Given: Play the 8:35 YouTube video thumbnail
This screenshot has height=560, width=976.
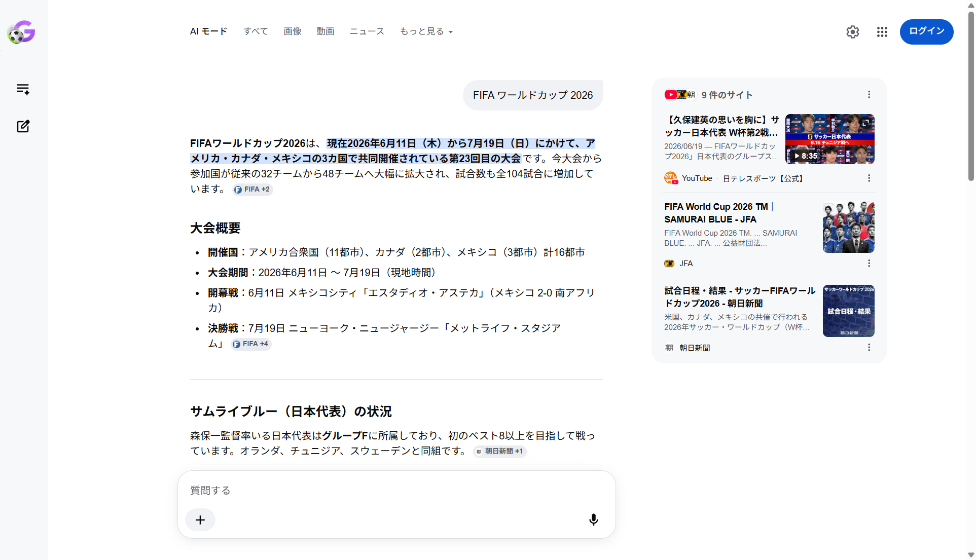Looking at the screenshot, I should click(829, 139).
